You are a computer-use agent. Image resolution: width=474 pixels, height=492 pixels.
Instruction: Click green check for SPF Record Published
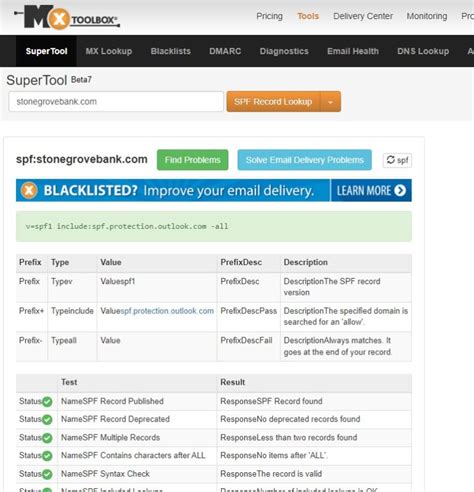[x=47, y=402]
